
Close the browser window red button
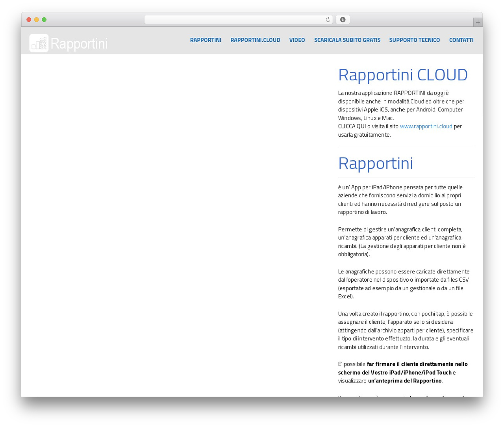29,20
